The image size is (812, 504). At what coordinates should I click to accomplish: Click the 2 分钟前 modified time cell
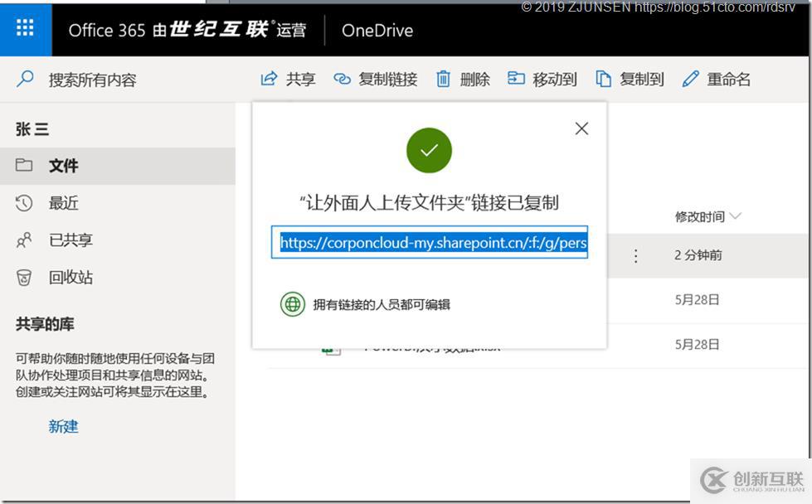(698, 255)
